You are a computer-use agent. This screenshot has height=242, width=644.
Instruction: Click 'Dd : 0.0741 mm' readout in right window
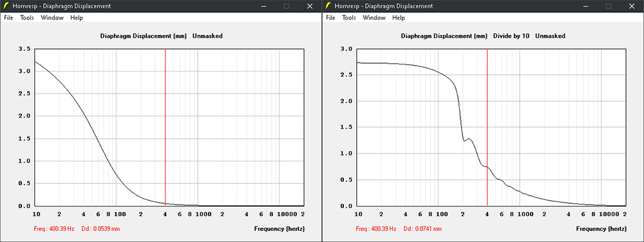tap(422, 229)
